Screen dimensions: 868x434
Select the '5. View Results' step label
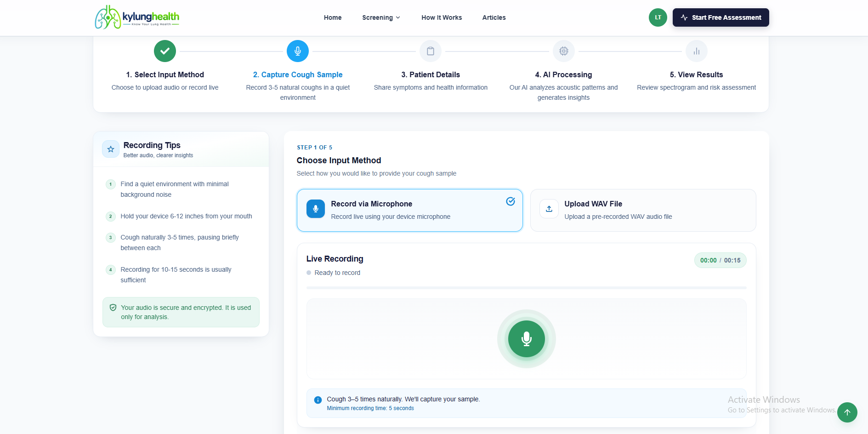coord(697,74)
